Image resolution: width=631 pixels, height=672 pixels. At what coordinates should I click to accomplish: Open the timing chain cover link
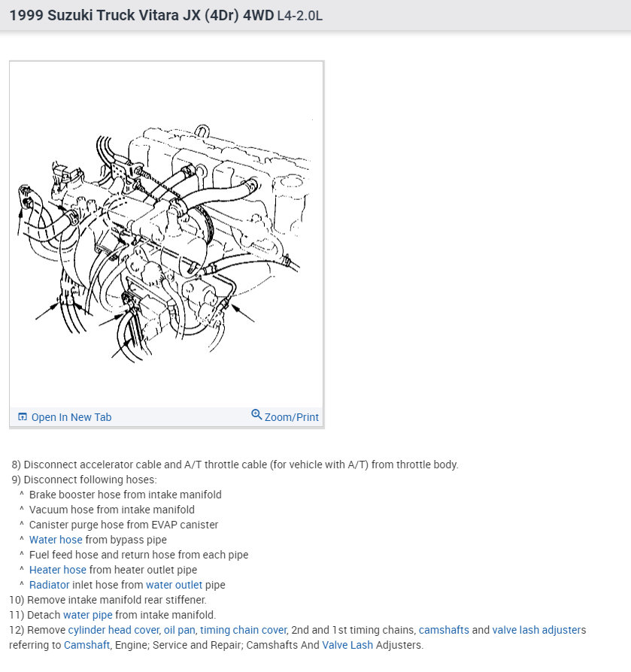point(243,630)
